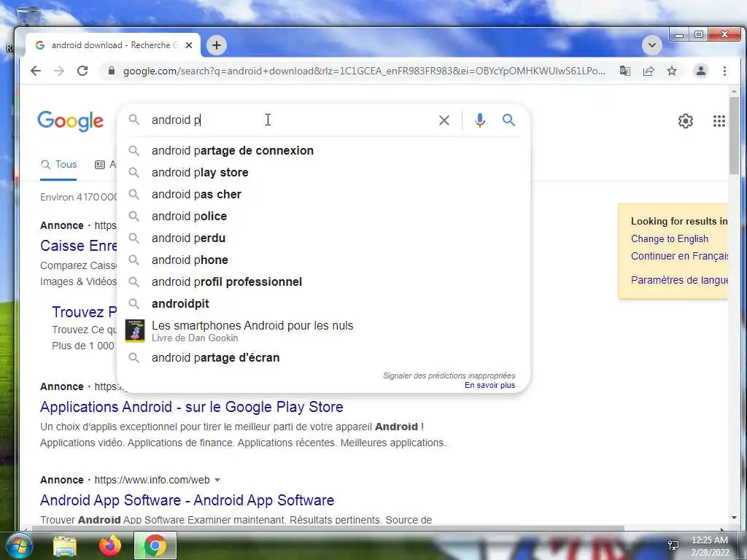Open the Windows Start menu
Viewport: 747px width, 560px height.
click(x=19, y=545)
